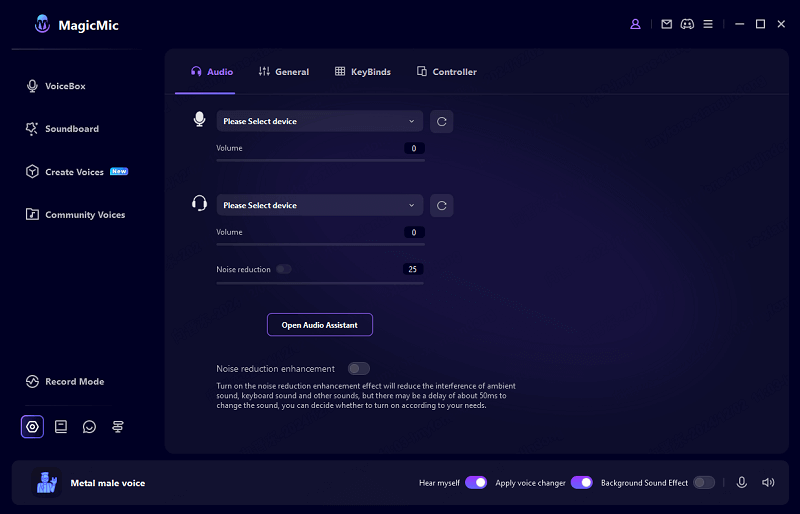Click the headphone volume value field
This screenshot has width=800, height=514.
pos(414,232)
